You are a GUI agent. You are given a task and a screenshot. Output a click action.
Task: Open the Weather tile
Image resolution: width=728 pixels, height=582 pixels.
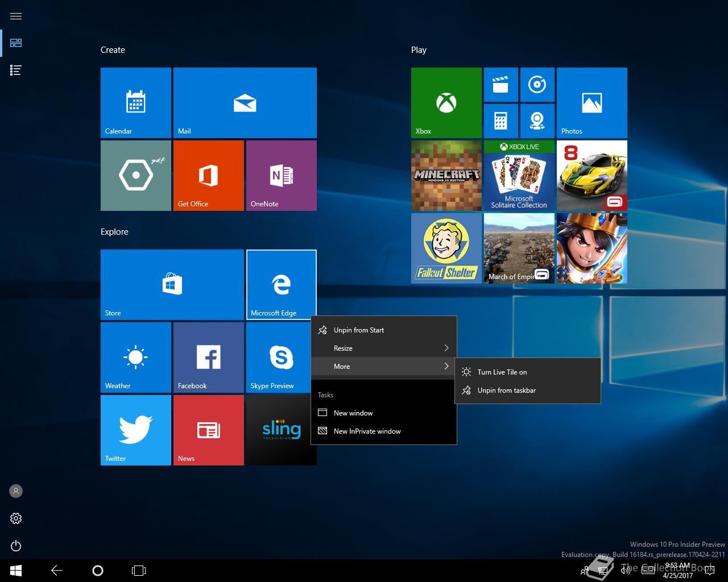point(136,357)
